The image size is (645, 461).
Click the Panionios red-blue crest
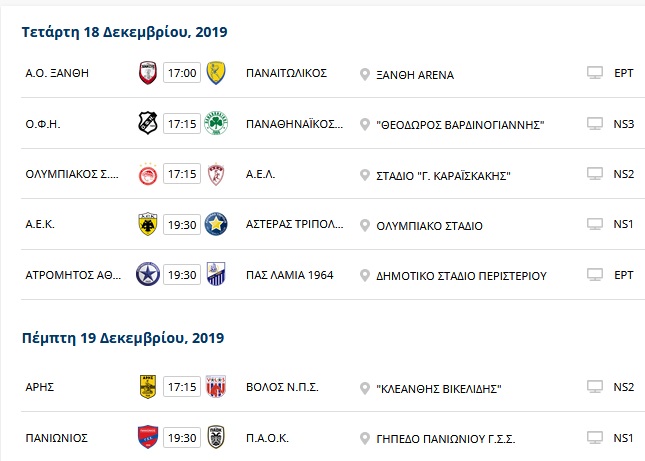coord(148,437)
